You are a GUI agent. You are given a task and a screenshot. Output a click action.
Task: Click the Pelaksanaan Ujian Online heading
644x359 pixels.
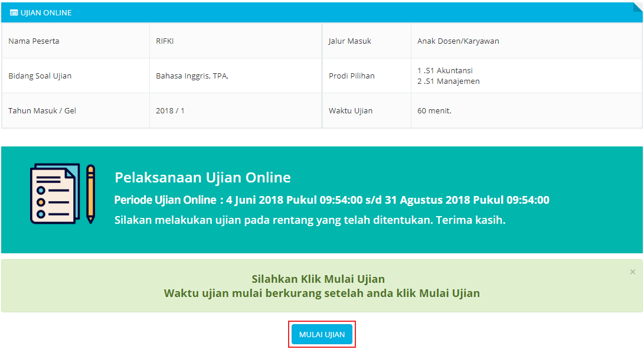202,178
